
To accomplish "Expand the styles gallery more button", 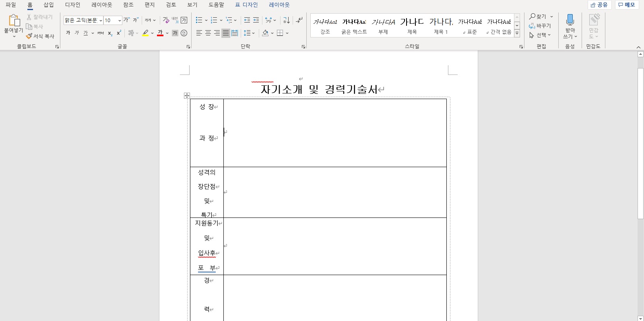I will coord(517,33).
